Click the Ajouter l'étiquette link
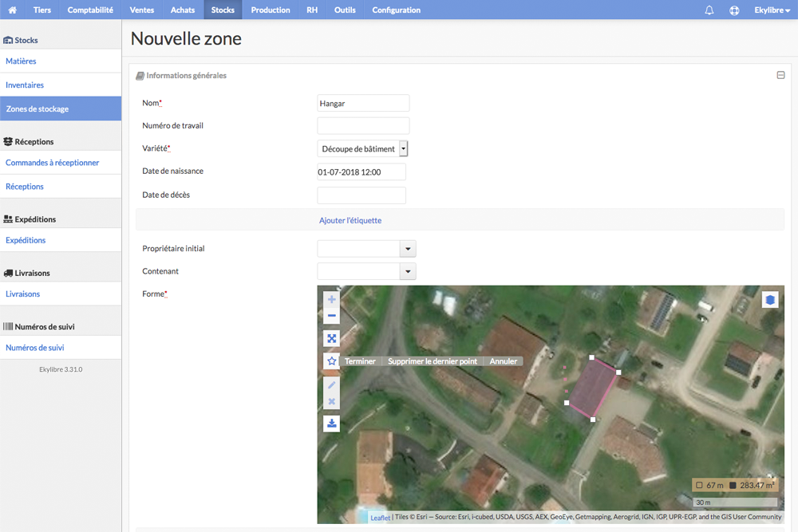Screen dimensions: 798x532 (x=350, y=220)
